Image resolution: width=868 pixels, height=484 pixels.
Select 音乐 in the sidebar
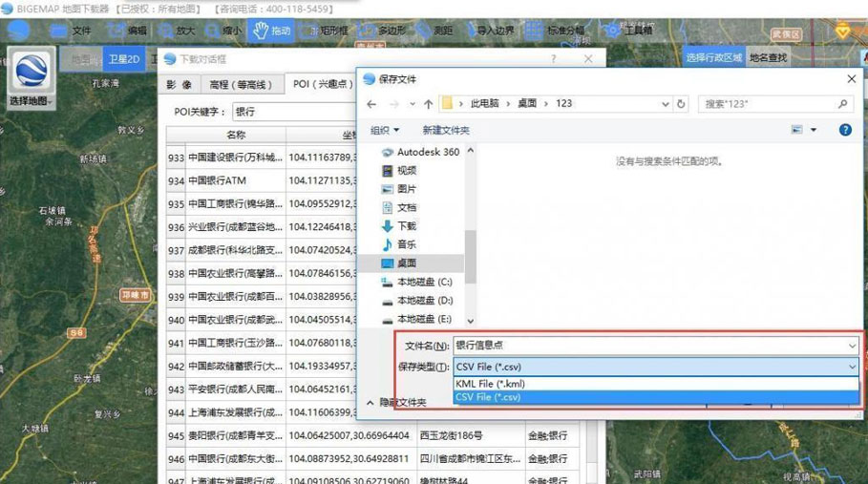tap(400, 244)
